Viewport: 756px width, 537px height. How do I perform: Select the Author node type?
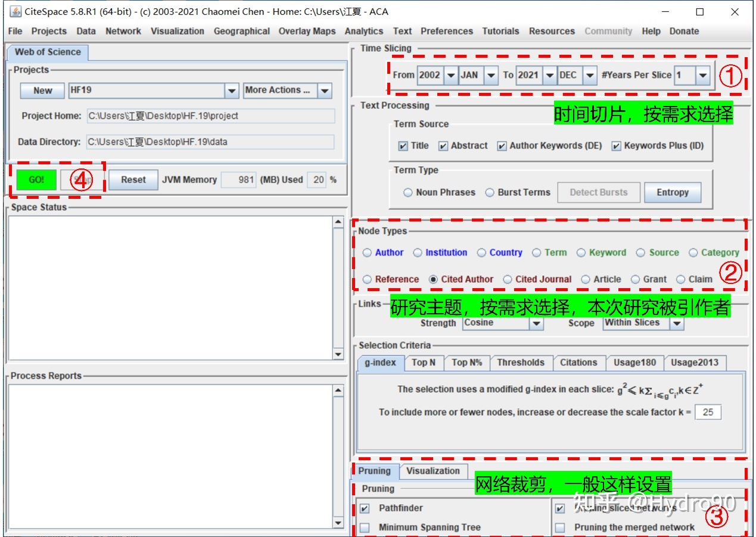click(x=368, y=252)
